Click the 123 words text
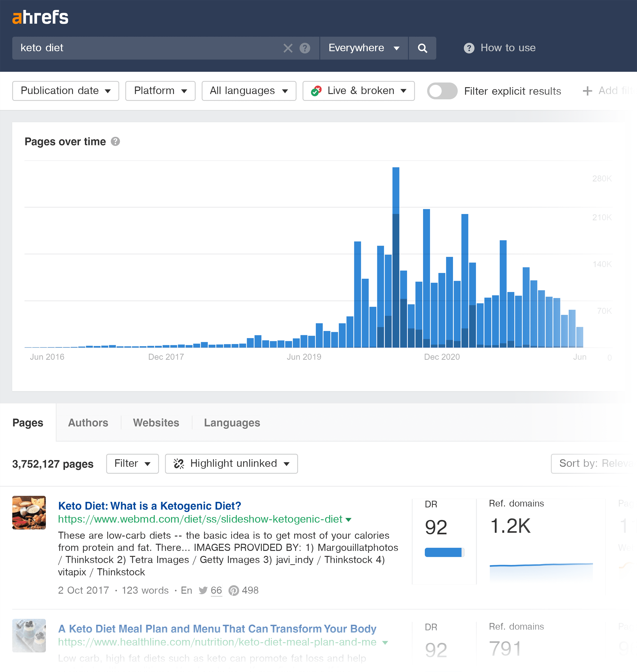This screenshot has height=672, width=637. coord(145,590)
